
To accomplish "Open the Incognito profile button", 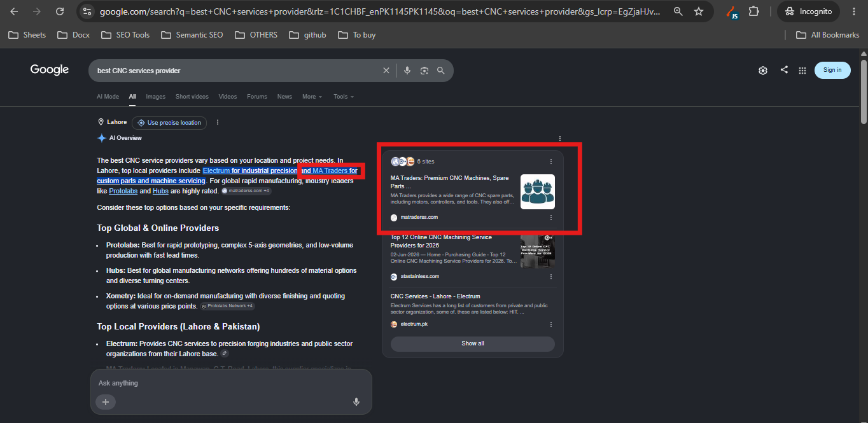I will tap(808, 11).
